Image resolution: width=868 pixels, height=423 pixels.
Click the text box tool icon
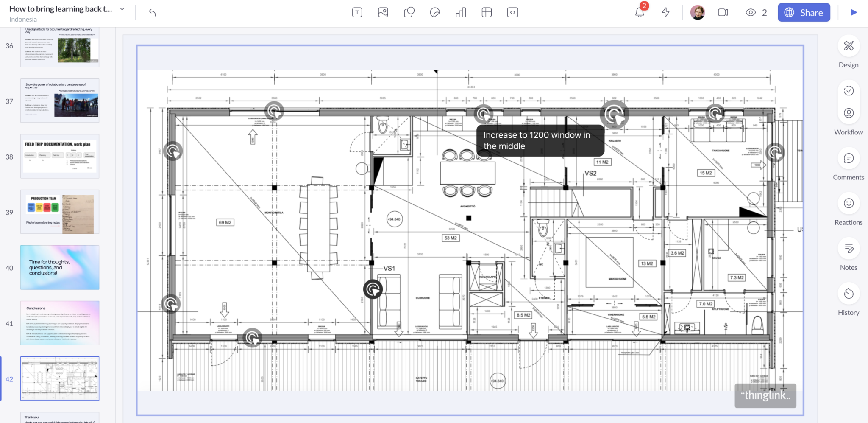[x=357, y=13]
